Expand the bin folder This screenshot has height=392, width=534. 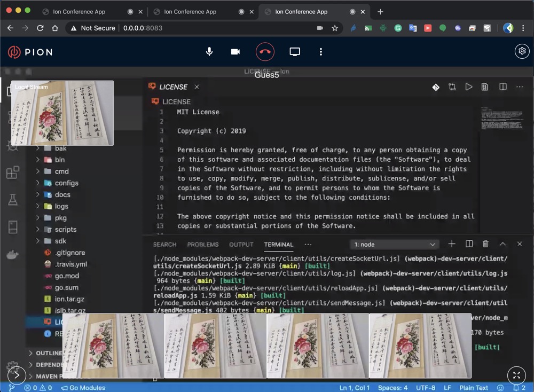(x=60, y=160)
